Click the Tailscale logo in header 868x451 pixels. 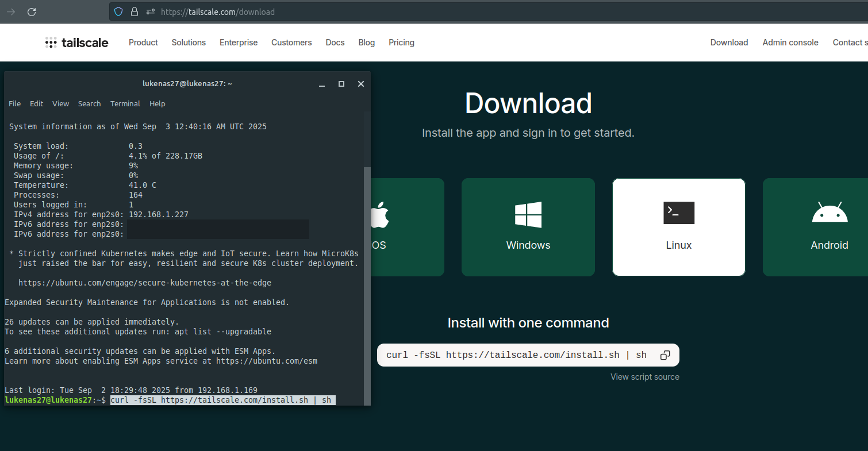click(x=77, y=43)
